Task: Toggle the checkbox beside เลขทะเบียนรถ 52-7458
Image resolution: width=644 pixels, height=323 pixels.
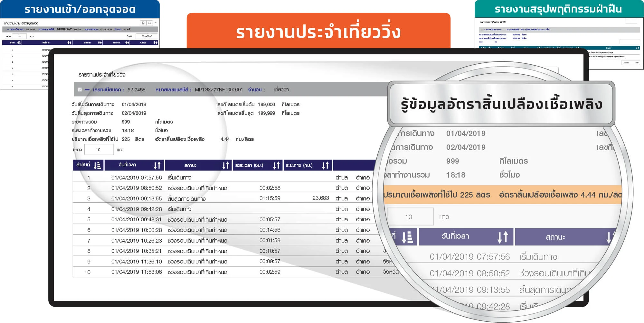Action: [80, 90]
